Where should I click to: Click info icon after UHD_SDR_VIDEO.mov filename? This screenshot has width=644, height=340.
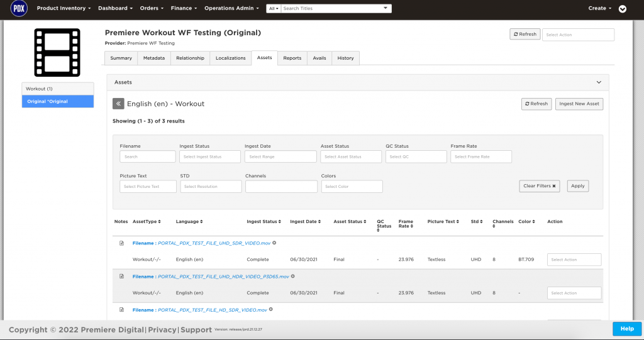coord(274,243)
